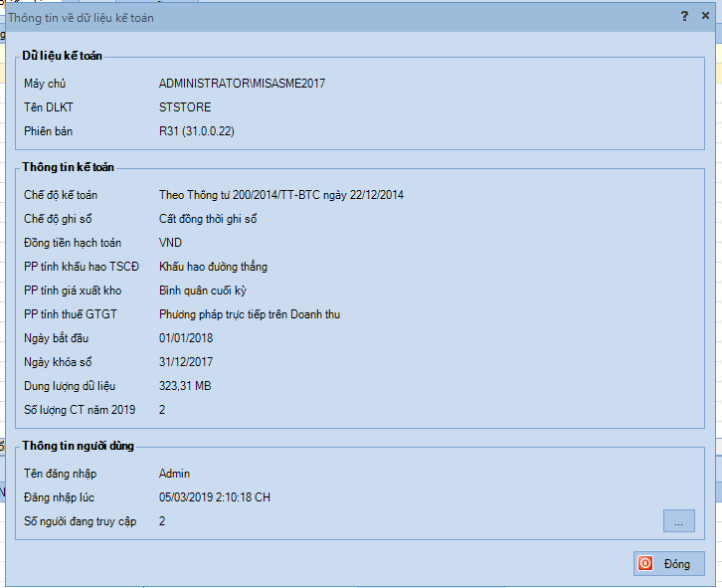Click the server name ADMINISTRATOR\MISASME2017
This screenshot has height=588, width=722.
(x=242, y=84)
